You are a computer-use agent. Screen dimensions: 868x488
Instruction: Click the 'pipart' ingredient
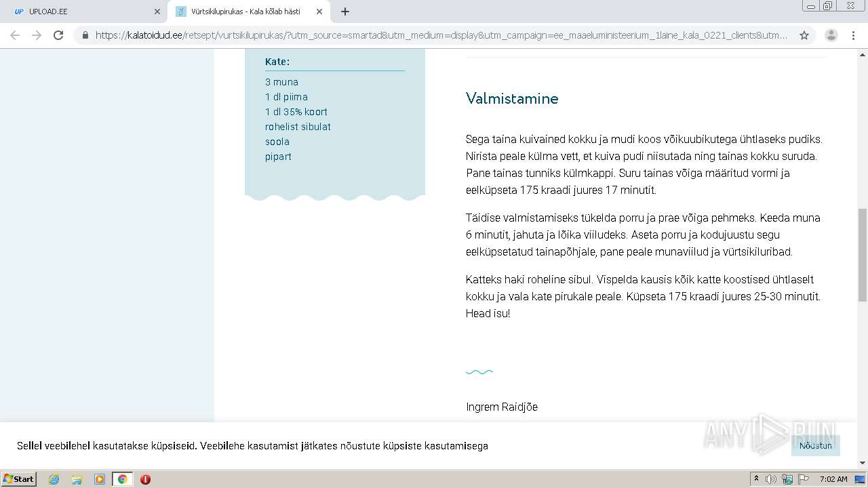(x=278, y=157)
